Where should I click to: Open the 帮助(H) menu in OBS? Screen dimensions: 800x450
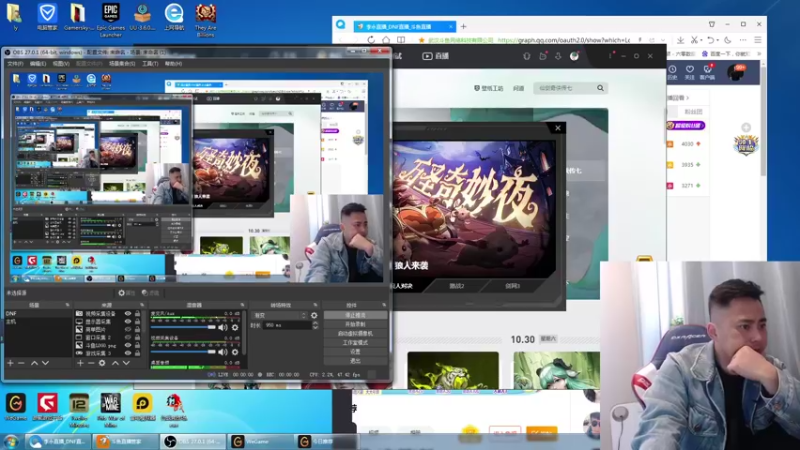[x=173, y=64]
